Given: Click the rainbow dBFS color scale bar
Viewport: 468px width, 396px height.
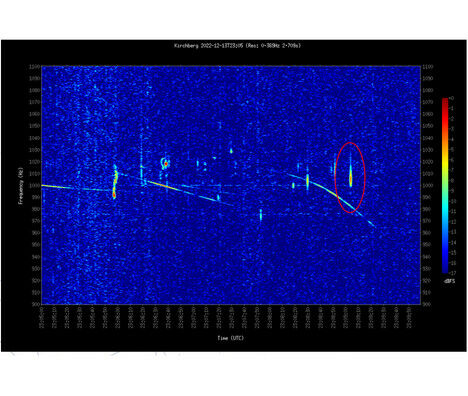Looking at the screenshot, I should point(445,185).
